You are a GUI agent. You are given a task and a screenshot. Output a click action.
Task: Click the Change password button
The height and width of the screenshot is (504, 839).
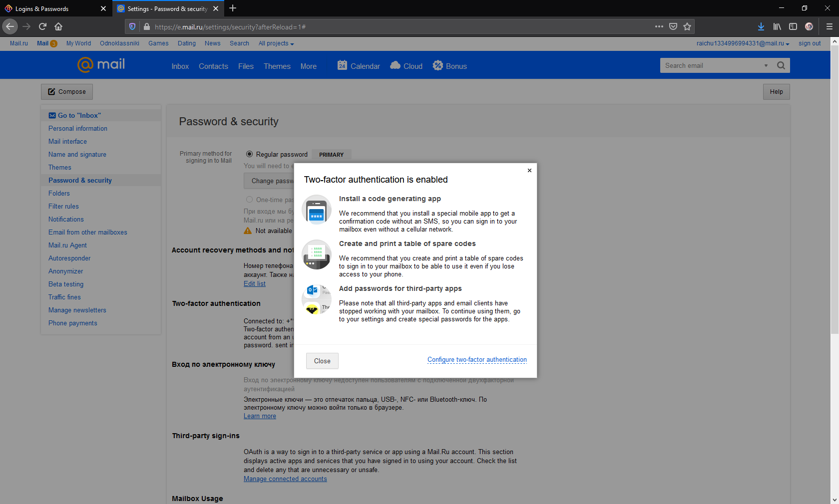coord(269,181)
